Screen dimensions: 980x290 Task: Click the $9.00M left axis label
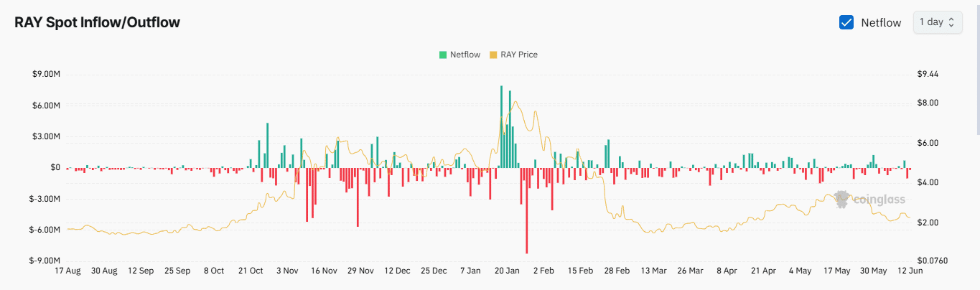coord(46,74)
